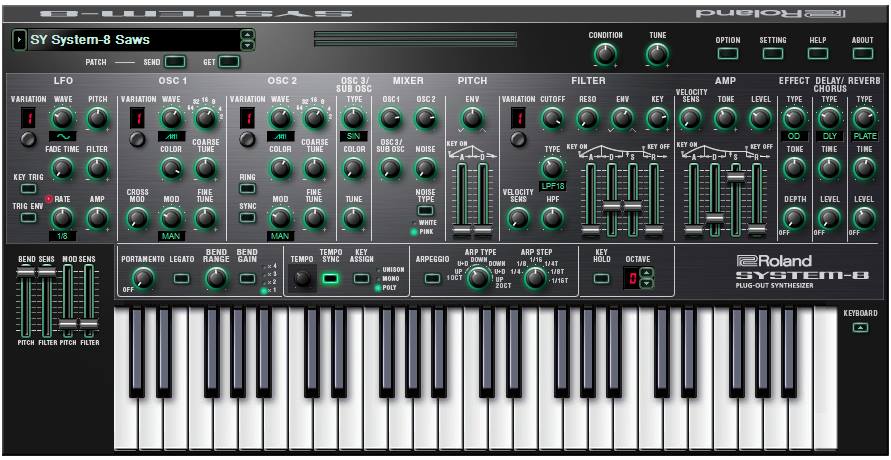Click the OSC 2 FINE TUNE knob

pos(314,218)
